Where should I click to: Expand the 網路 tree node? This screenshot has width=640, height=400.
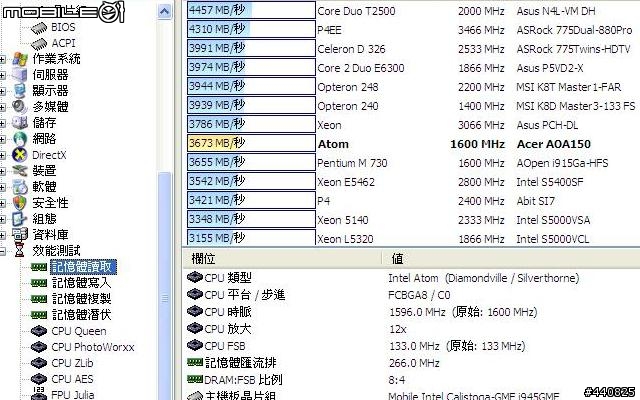click(x=2, y=139)
